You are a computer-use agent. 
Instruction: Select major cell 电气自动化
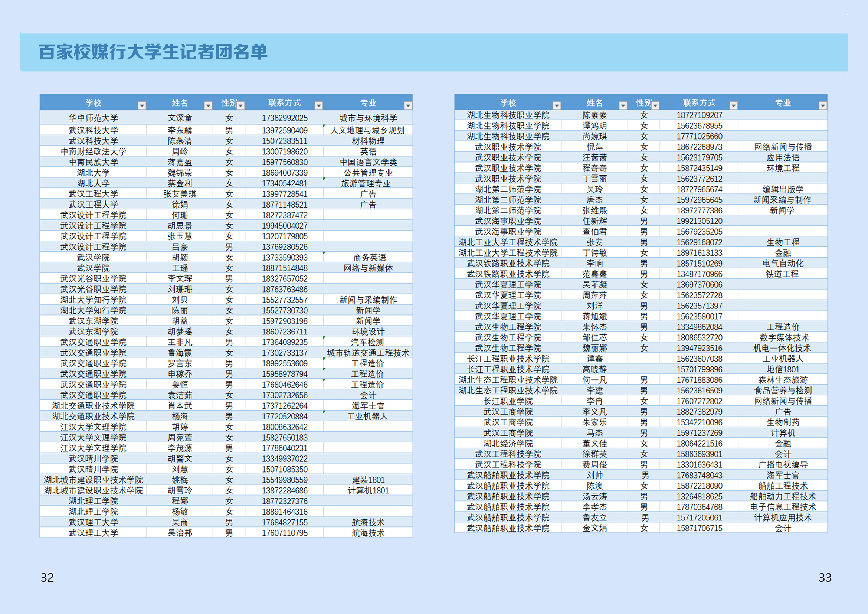pyautogui.click(x=783, y=263)
